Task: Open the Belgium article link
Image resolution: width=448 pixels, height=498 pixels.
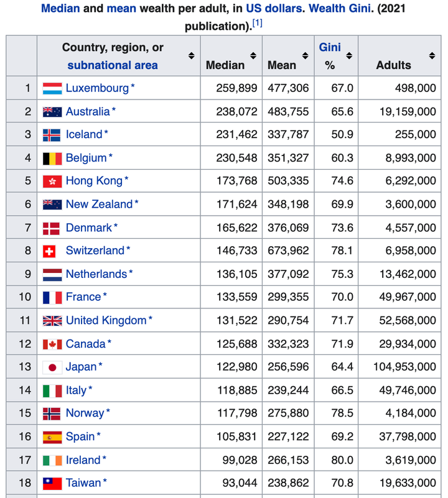Action: 86,158
